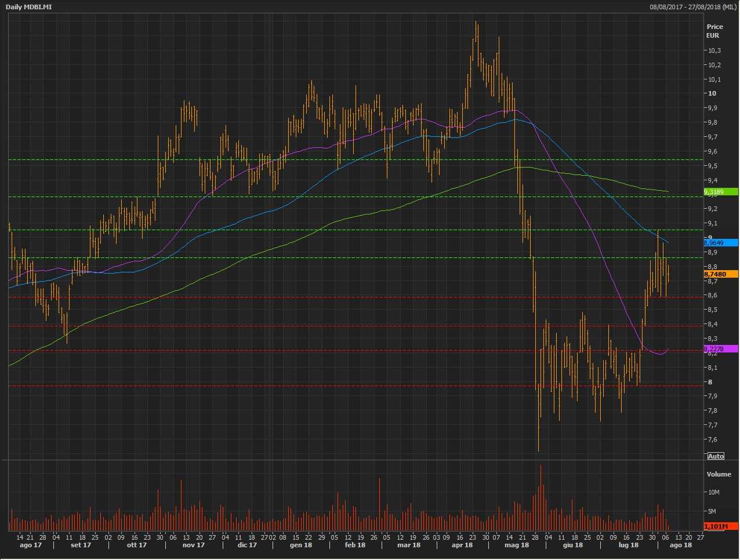Screen dimensions: 740x560
Task: Open the Daily MDBI.MI chart title
Action: (x=29, y=6)
